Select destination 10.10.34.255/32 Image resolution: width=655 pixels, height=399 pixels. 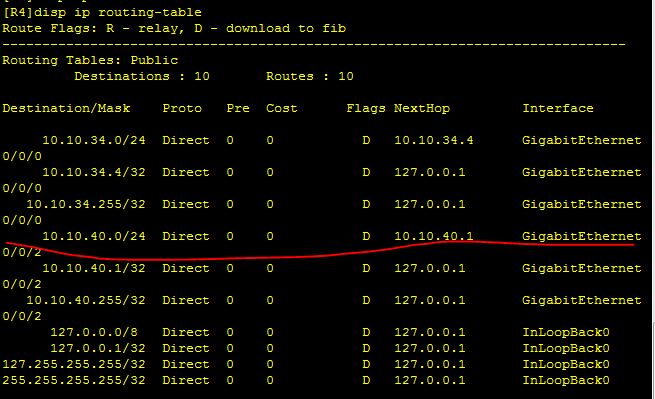coord(86,205)
